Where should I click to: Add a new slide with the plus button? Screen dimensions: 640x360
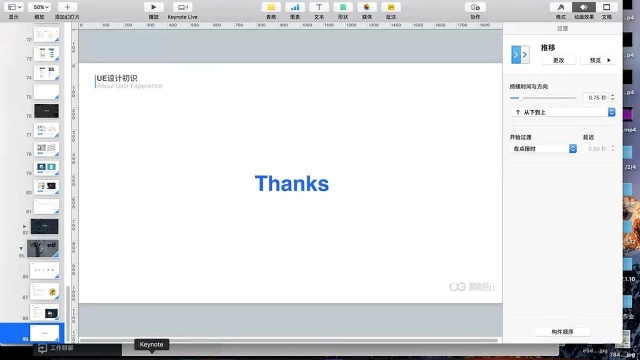coord(67,7)
